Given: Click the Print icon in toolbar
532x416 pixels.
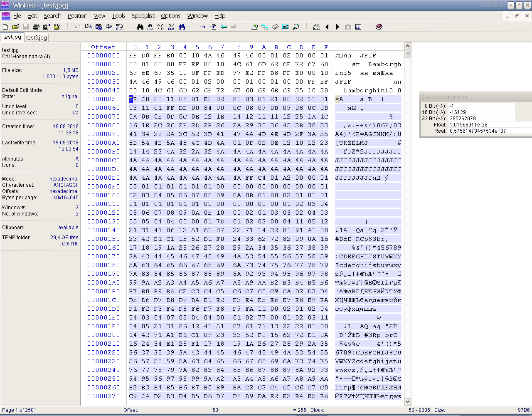Looking at the screenshot, I should click(36, 27).
